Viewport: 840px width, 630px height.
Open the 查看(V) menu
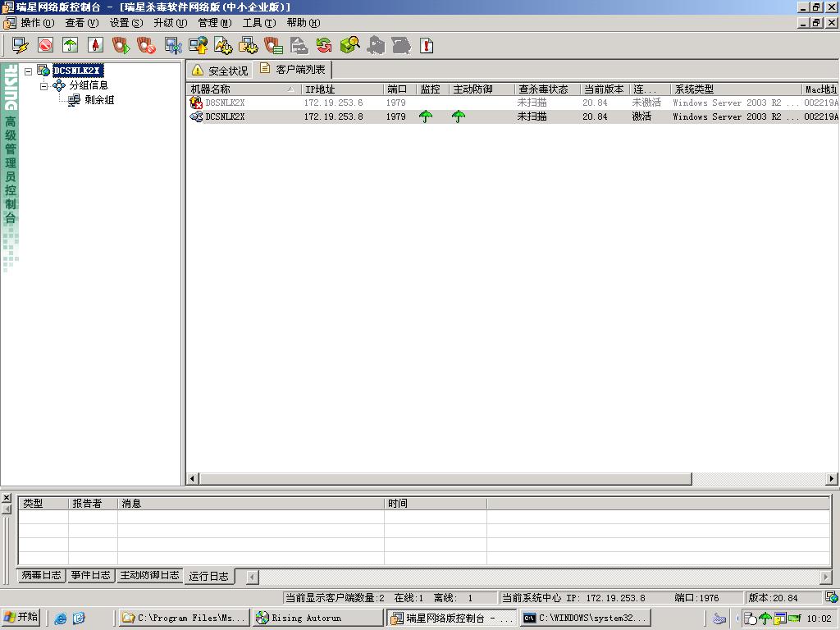click(82, 22)
